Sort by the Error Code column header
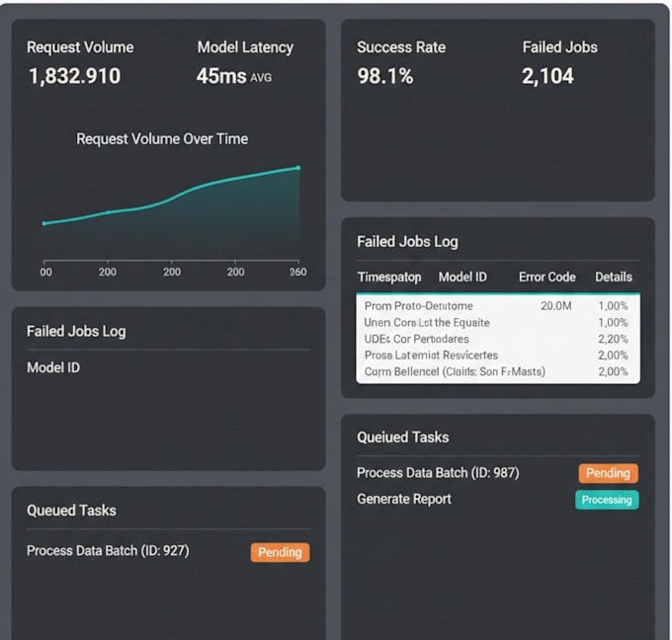 (x=547, y=278)
